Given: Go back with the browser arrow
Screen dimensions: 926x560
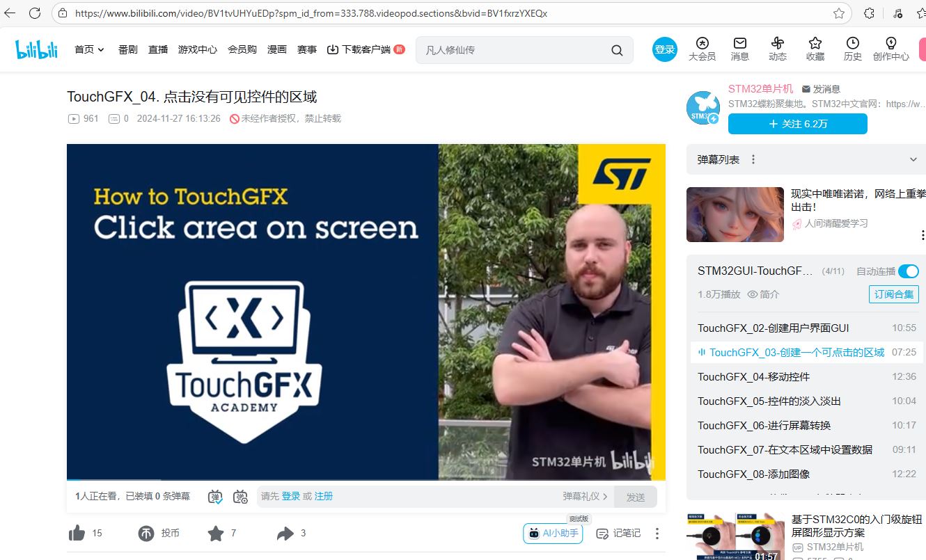Looking at the screenshot, I should (x=10, y=13).
